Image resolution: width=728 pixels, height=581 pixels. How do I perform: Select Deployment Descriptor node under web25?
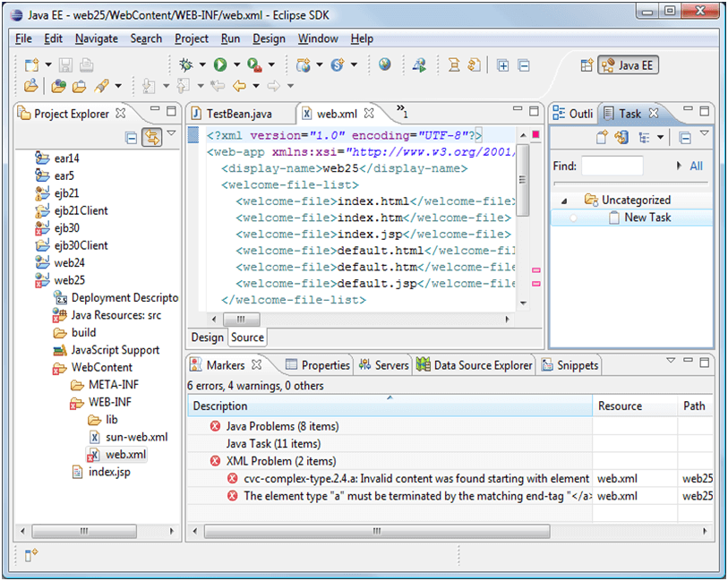click(x=116, y=298)
